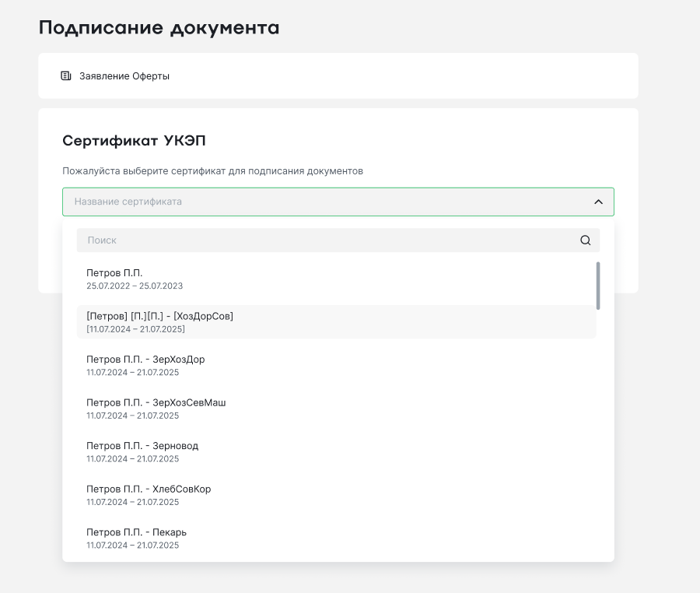Click the document icon beside Заявление Оферты
Screen dimensions: 700x593
(x=66, y=76)
